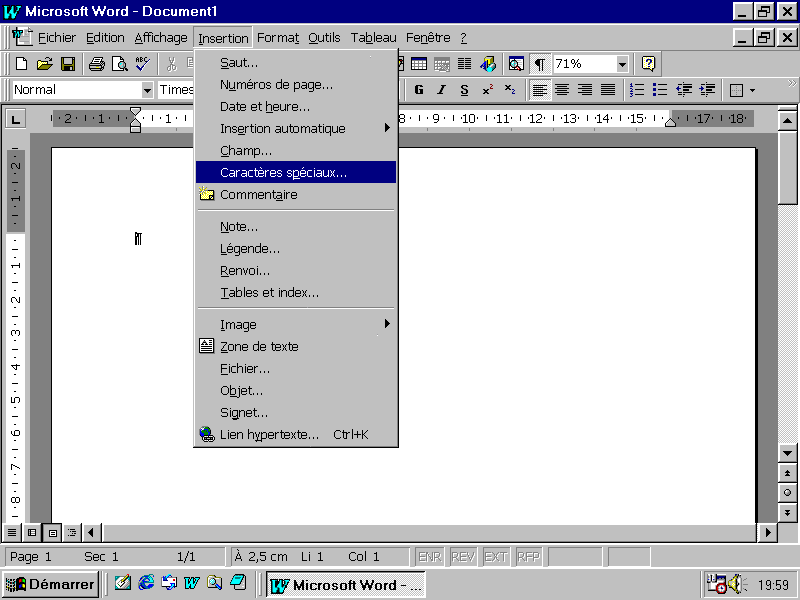Open the Print Preview icon
800x600 pixels.
[x=119, y=64]
